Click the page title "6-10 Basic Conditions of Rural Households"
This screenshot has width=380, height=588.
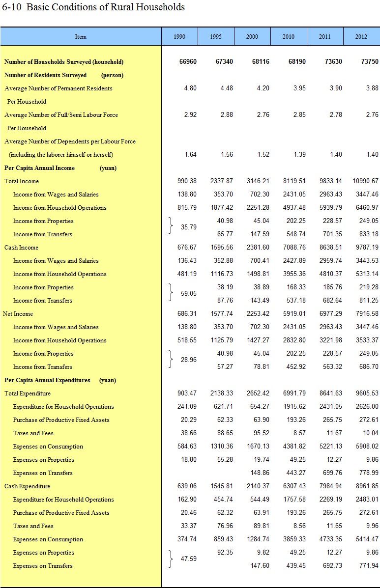point(93,7)
